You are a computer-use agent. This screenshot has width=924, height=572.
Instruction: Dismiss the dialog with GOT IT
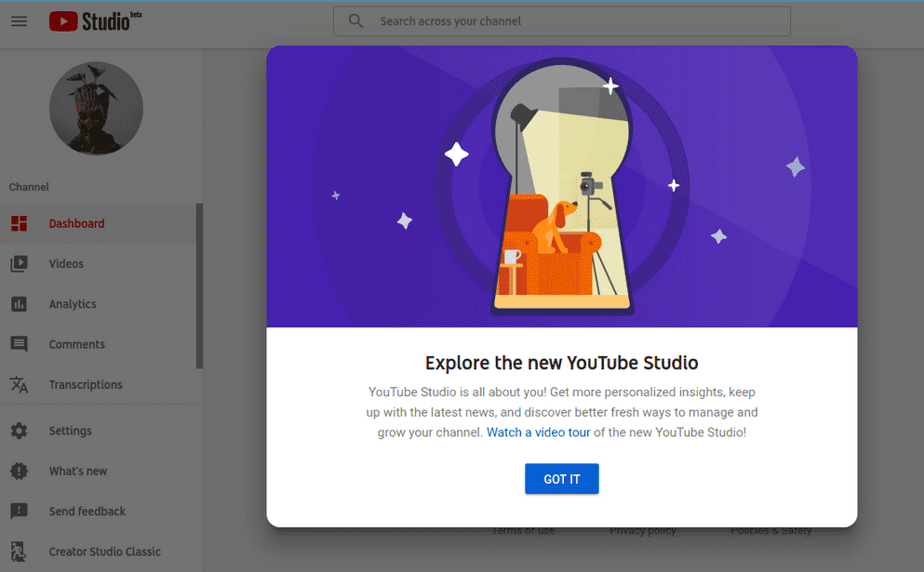(x=561, y=479)
